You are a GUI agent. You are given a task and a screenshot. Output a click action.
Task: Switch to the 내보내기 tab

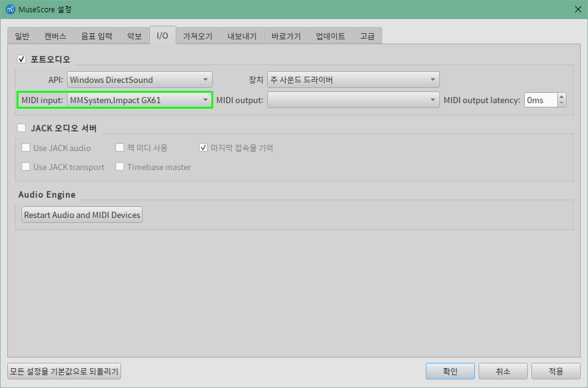pos(242,36)
